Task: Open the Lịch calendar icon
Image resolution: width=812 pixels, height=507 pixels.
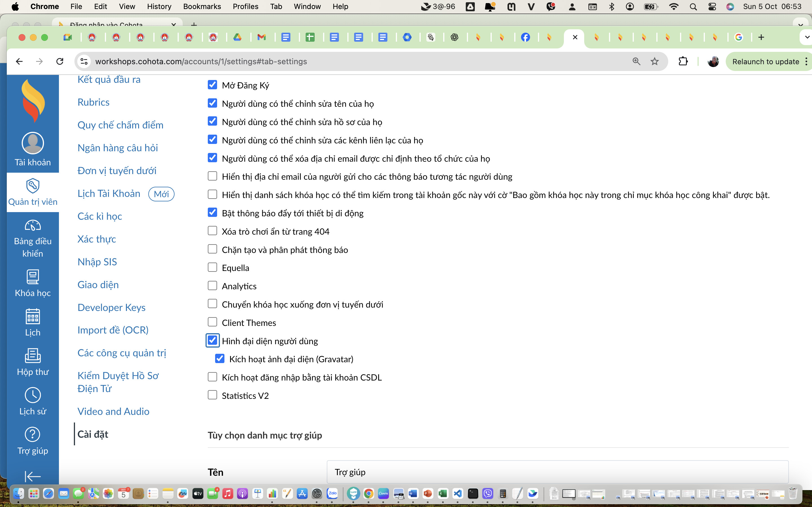Action: coord(32,317)
